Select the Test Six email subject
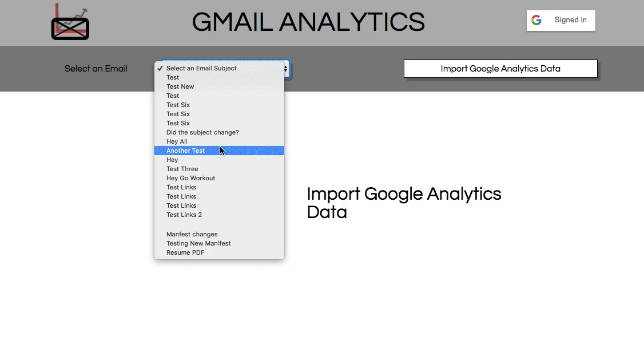The image size is (644, 356). (x=178, y=105)
